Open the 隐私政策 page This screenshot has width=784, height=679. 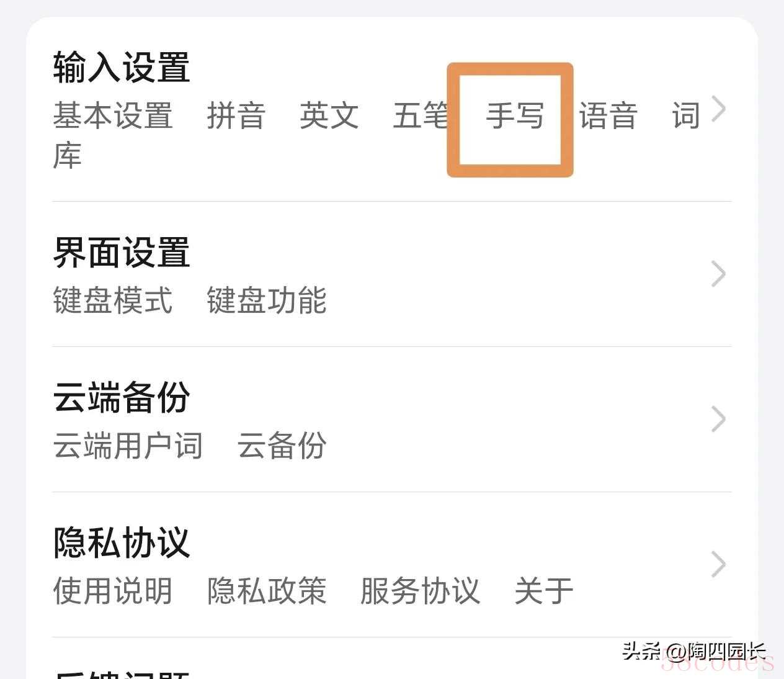pyautogui.click(x=267, y=591)
